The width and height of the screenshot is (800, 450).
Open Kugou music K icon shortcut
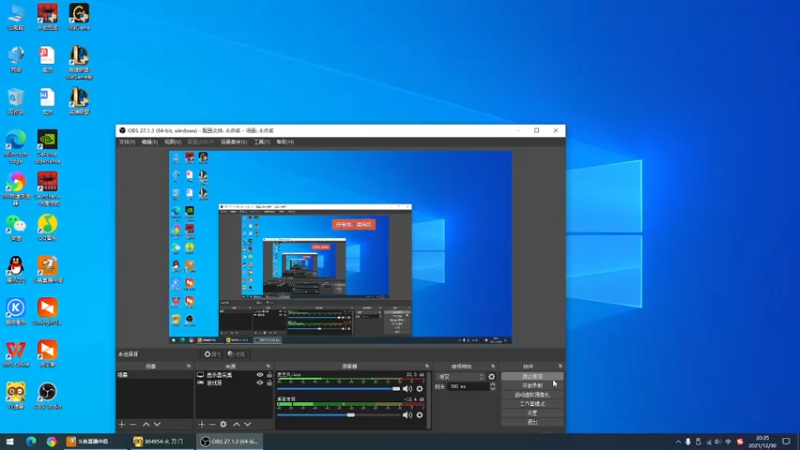tap(16, 312)
